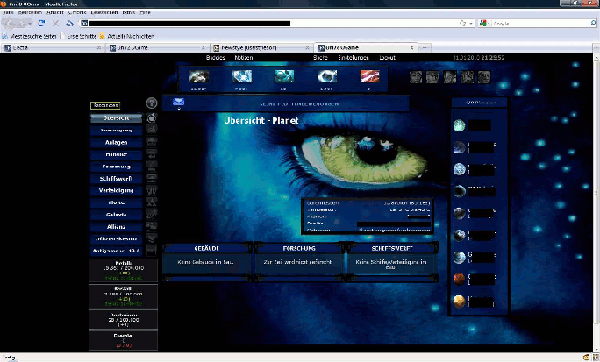
Task: Open a new tab with the plus button
Action: 424,48
